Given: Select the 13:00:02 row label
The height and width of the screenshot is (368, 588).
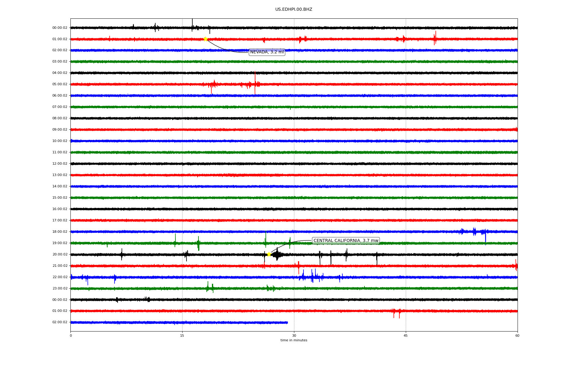Looking at the screenshot, I should point(60,175).
